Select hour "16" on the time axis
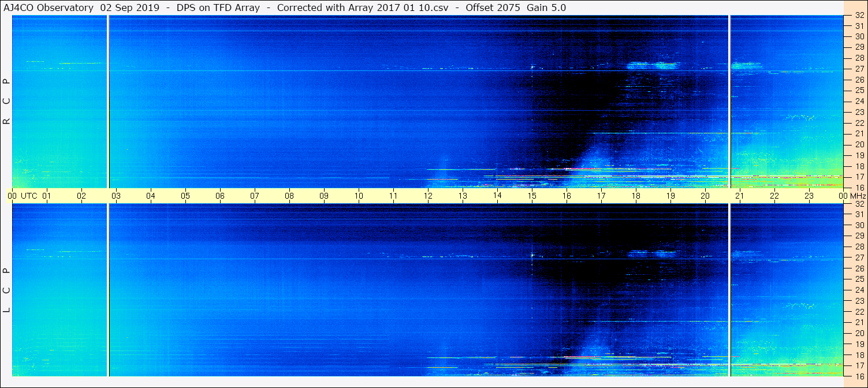Screen dimensions: 868x388 pyautogui.click(x=567, y=196)
